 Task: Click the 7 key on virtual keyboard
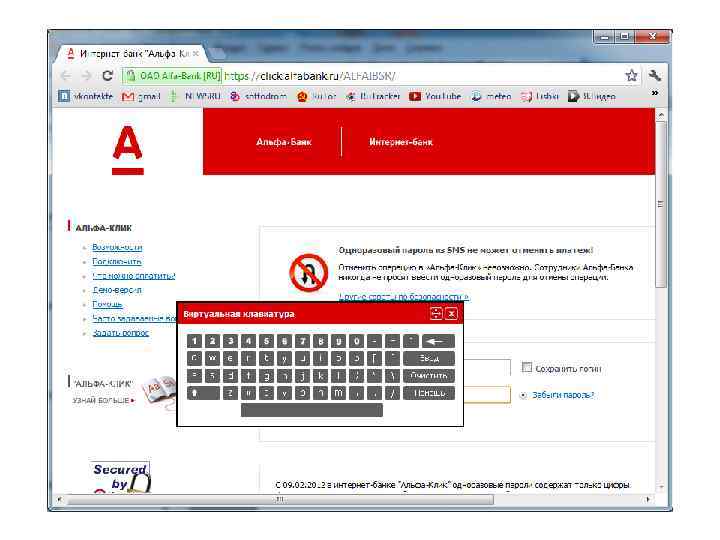pyautogui.click(x=302, y=341)
